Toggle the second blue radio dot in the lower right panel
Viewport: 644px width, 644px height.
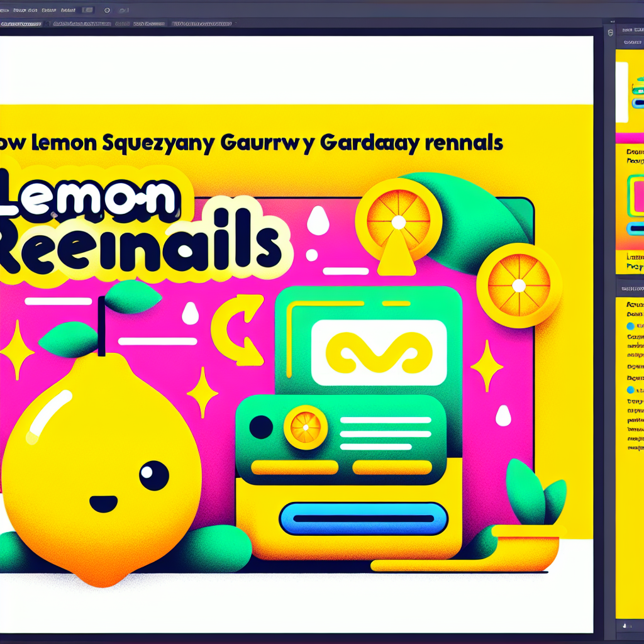tap(631, 390)
